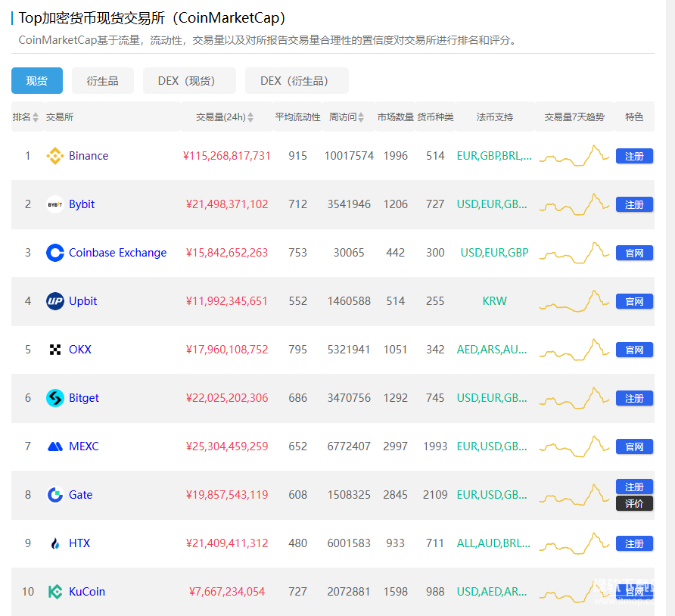Open the DEX（衍生品） tab
This screenshot has height=616, width=675.
[297, 80]
